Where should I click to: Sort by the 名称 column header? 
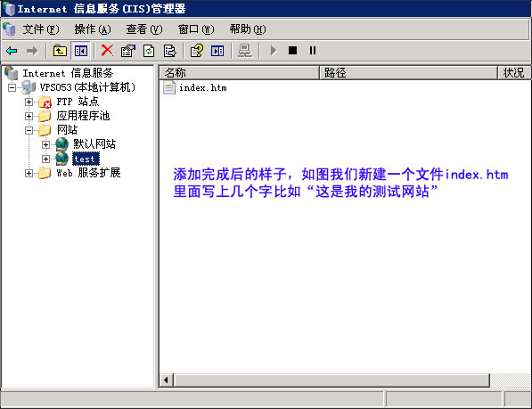[239, 72]
